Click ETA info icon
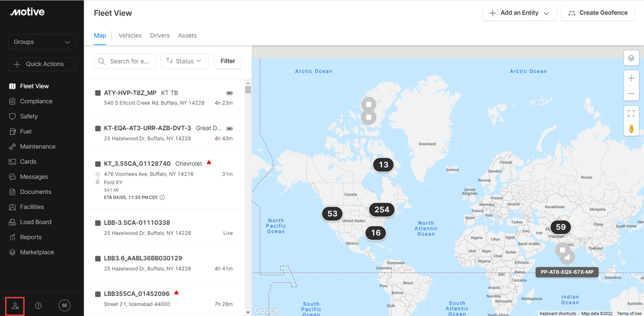The width and height of the screenshot is (644, 316). coord(162,198)
